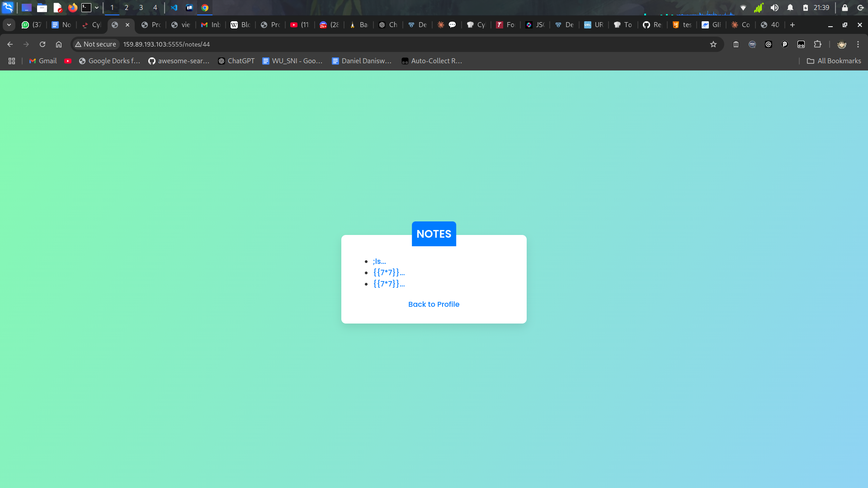Expand the tab search dropdown arrow
Image resolution: width=868 pixels, height=488 pixels.
click(9, 25)
